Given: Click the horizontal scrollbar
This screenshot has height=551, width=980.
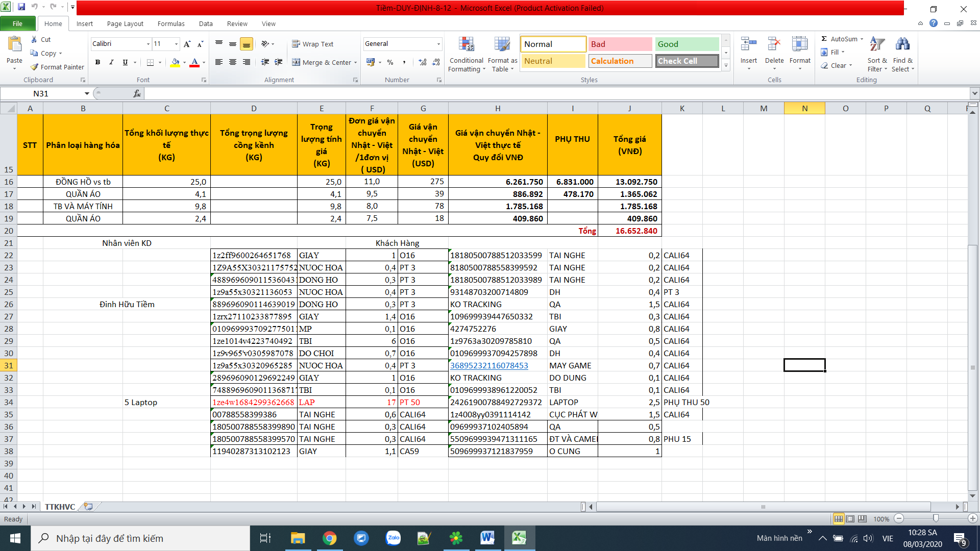Looking at the screenshot, I should pyautogui.click(x=763, y=507).
